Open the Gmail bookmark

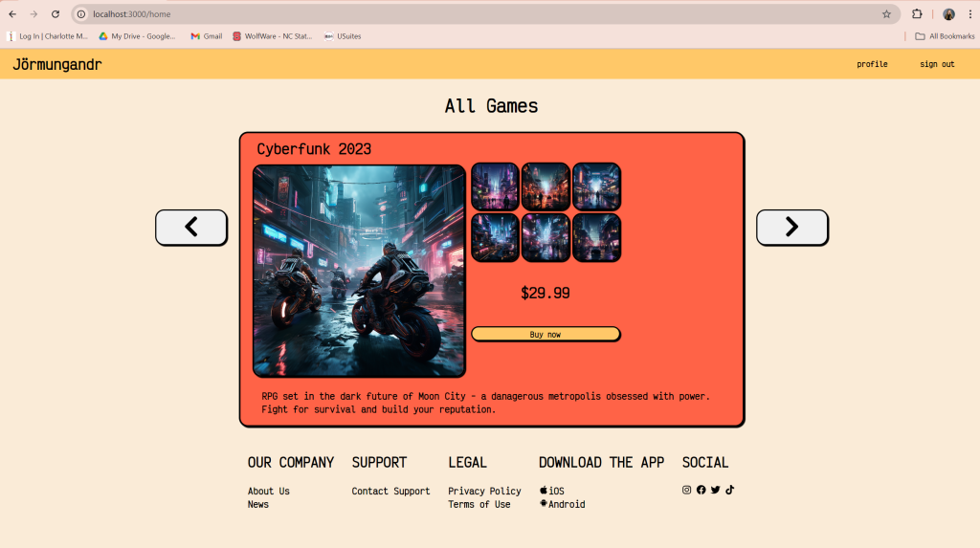(206, 36)
